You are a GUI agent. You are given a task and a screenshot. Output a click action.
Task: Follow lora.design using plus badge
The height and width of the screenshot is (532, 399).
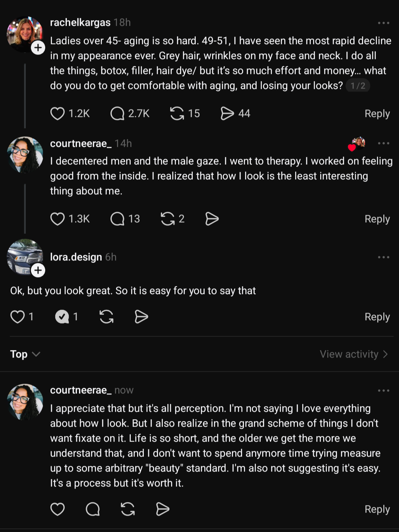(38, 270)
